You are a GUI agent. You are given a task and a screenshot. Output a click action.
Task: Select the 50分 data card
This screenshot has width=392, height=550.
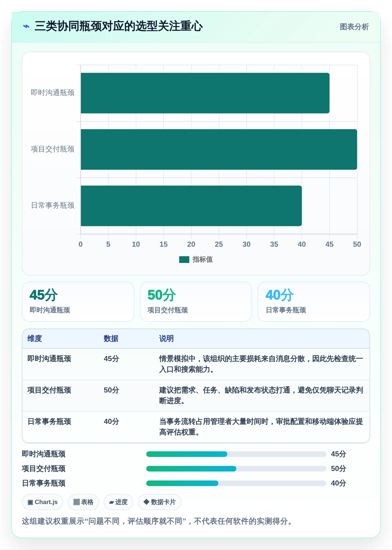coord(196,302)
